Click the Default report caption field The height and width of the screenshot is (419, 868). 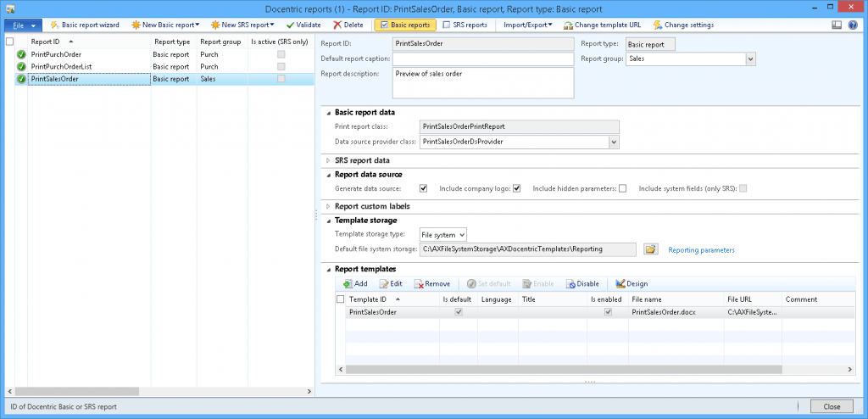pos(483,59)
